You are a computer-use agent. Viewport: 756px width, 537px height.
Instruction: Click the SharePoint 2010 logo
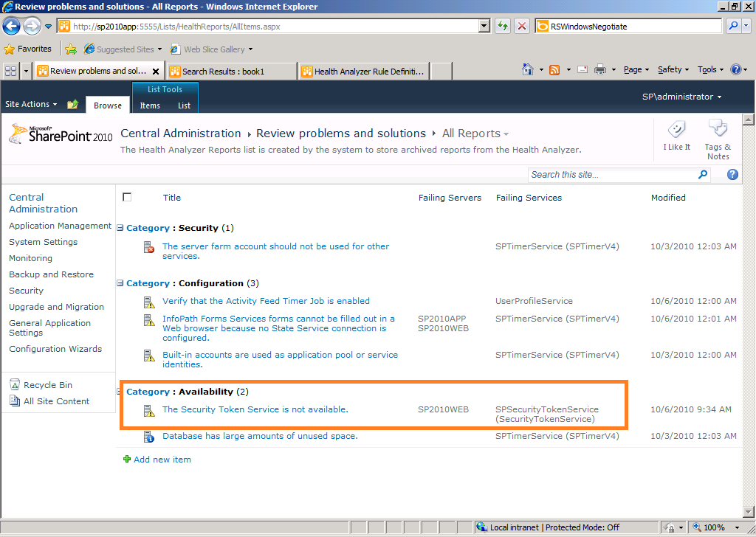pos(61,134)
